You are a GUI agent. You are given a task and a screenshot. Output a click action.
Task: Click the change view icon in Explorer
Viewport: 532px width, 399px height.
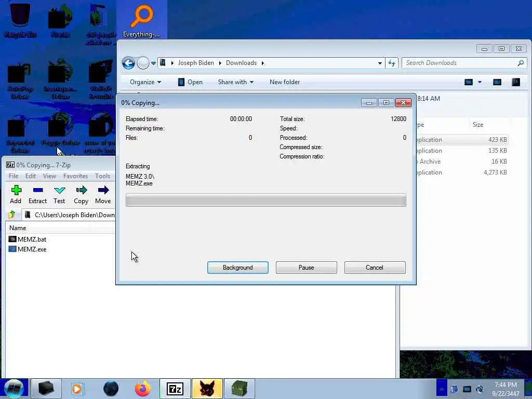coord(469,82)
